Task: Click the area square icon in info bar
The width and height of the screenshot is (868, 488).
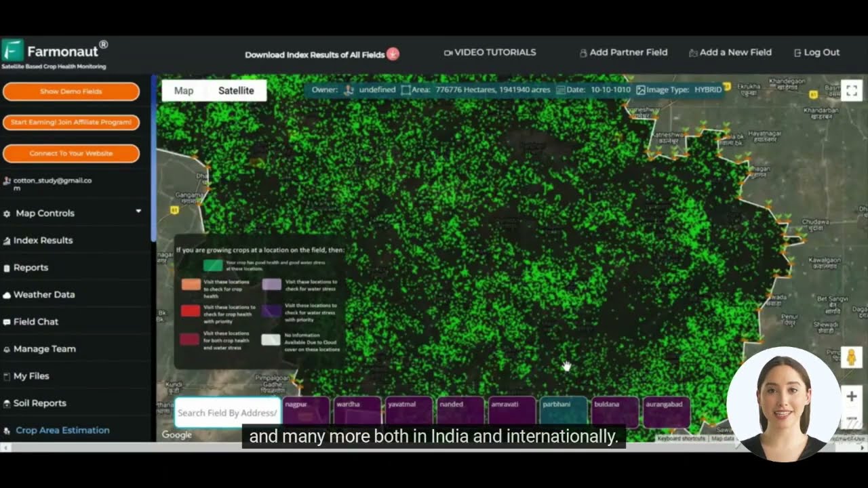Action: click(406, 89)
